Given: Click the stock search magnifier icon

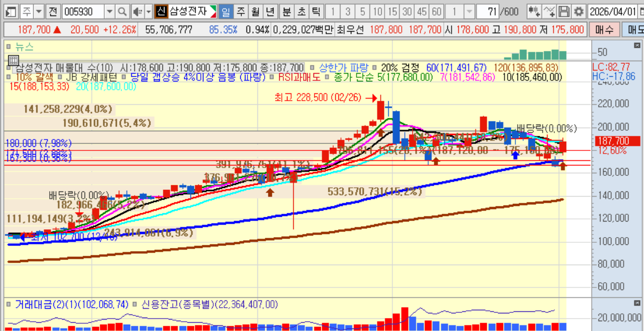Looking at the screenshot, I should pos(122,11).
